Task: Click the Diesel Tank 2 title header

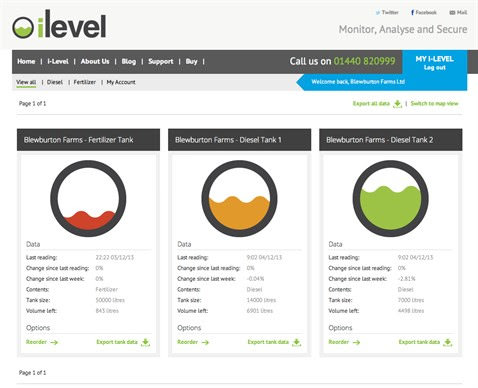Action: (391, 140)
